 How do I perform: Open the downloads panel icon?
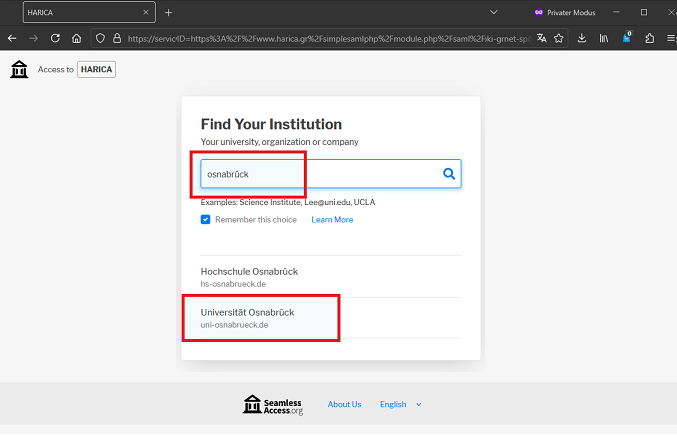pos(582,38)
